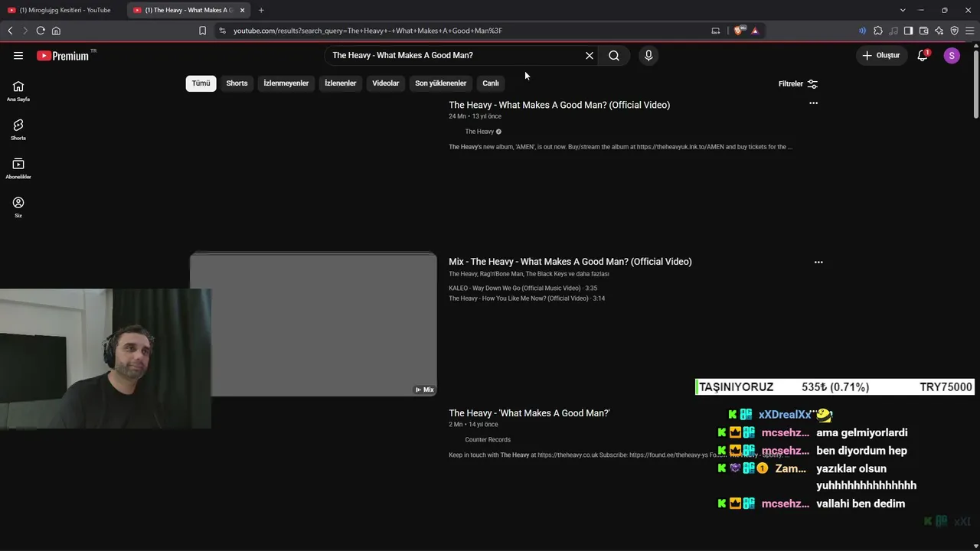Screen dimensions: 980x551
Task: Switch to the Miroglujpg Kesitleri tab
Action: (61, 10)
